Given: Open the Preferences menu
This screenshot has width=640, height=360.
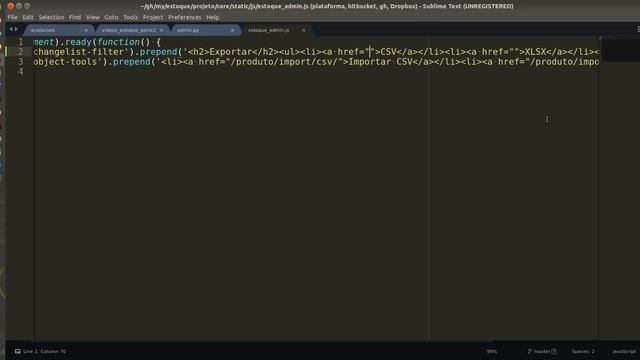Looking at the screenshot, I should coord(184,17).
